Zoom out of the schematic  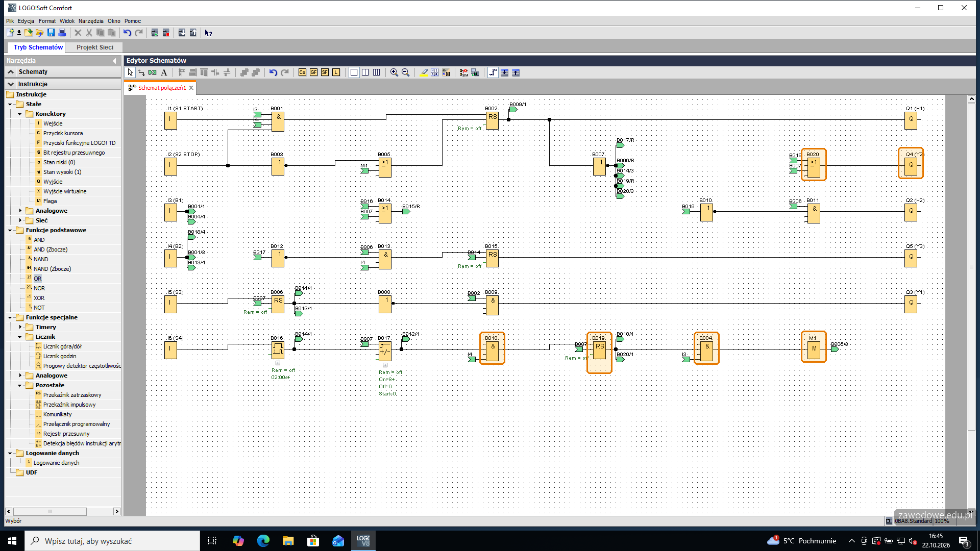405,72
